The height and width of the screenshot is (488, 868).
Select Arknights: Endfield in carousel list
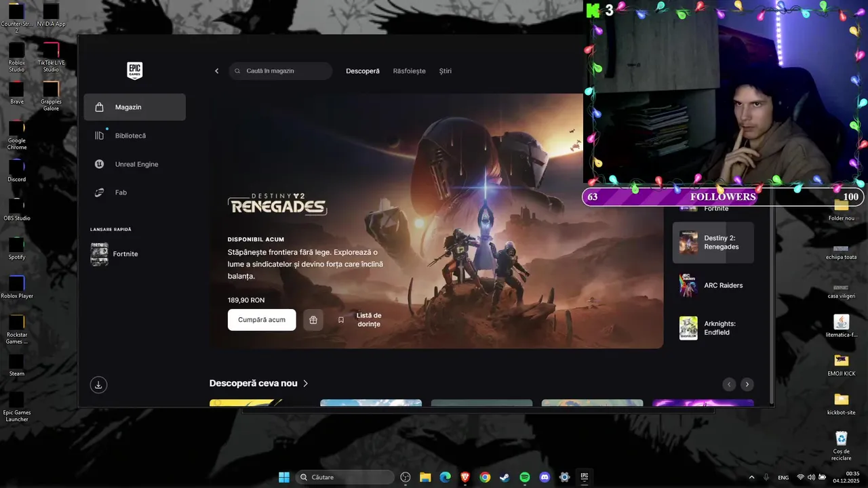pyautogui.click(x=713, y=328)
